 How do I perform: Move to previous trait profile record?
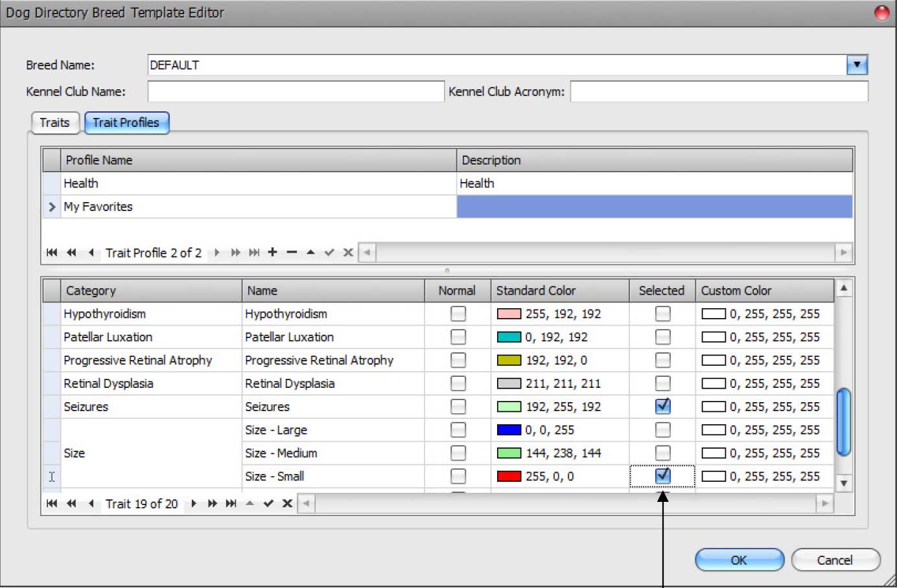tap(91, 253)
